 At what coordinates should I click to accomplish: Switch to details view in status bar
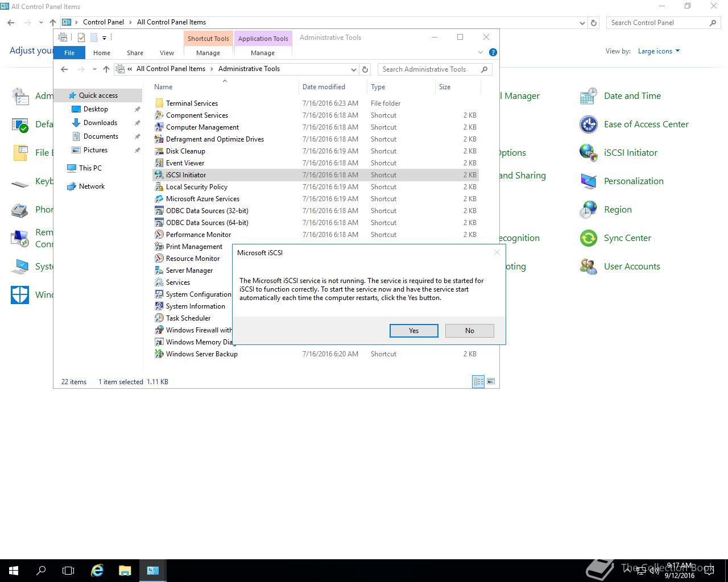(478, 381)
